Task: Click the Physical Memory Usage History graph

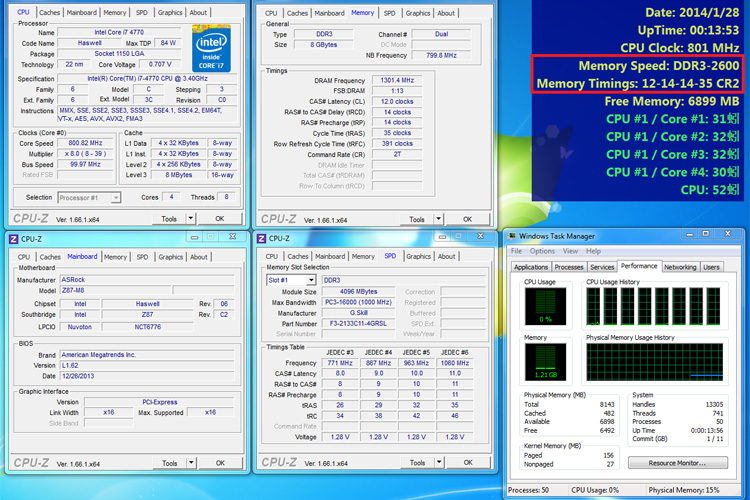Action: tap(654, 362)
